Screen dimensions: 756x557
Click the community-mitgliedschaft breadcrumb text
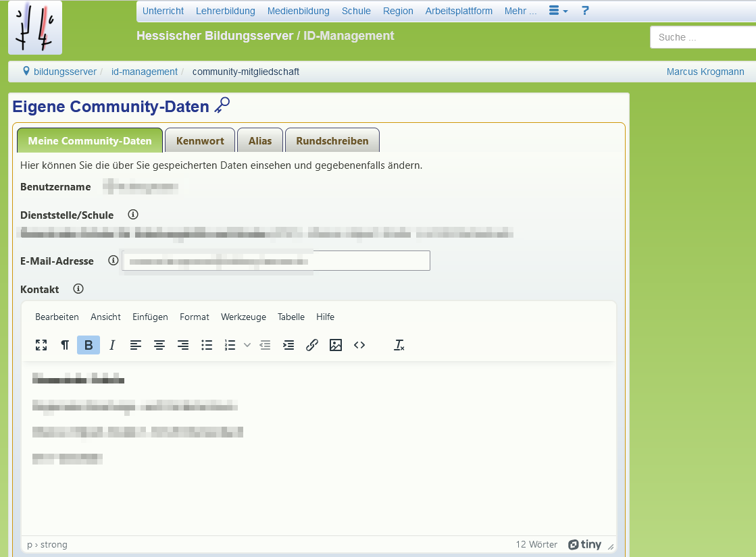pyautogui.click(x=246, y=72)
